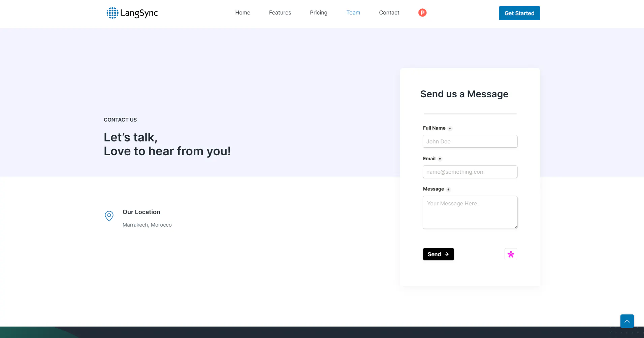Click the Get Started button

coord(519,13)
